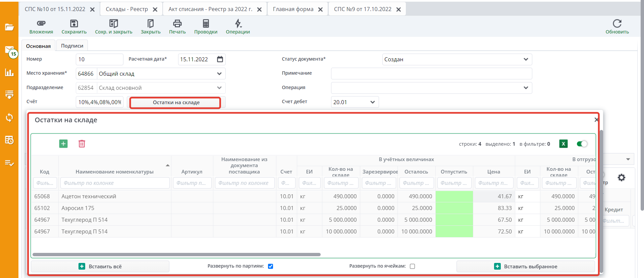This screenshot has height=278, width=644.
Task: Delete row with red trash icon
Action: [x=82, y=144]
